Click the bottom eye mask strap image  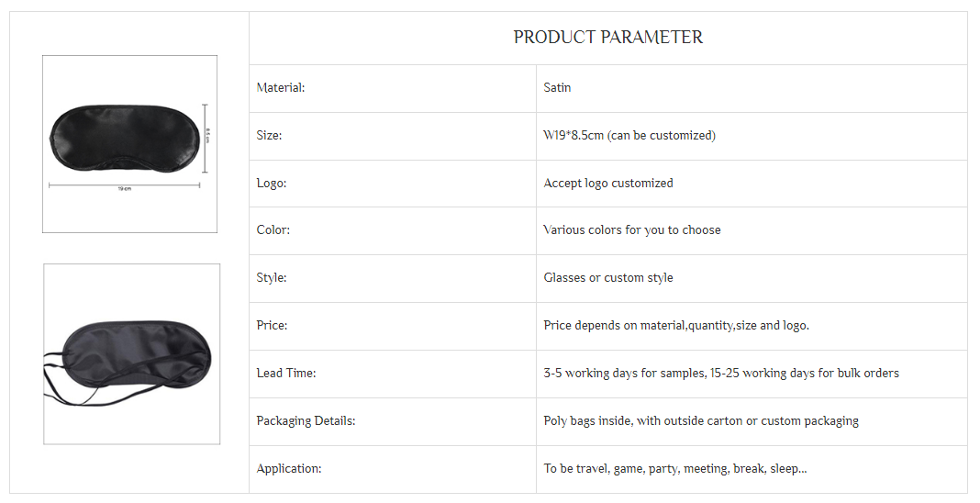tap(131, 353)
